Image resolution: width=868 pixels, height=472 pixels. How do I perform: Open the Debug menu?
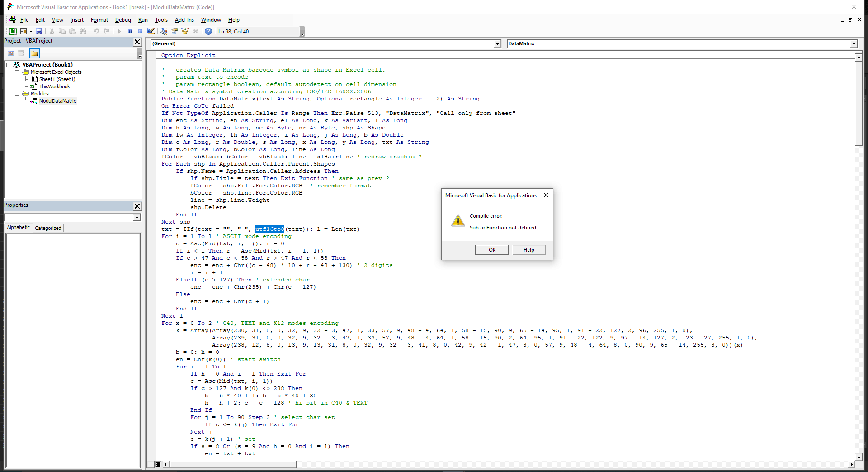coord(123,20)
